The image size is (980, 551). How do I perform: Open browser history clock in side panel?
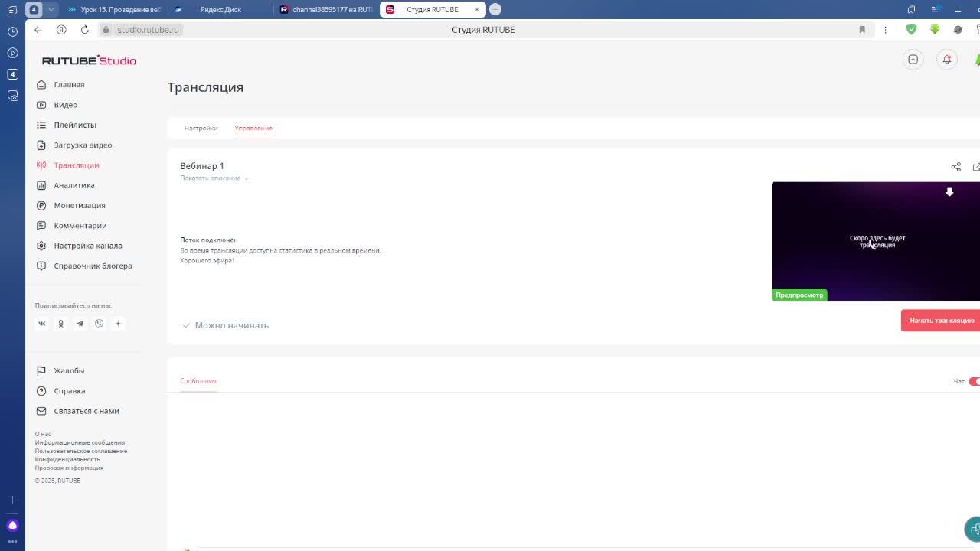12,31
